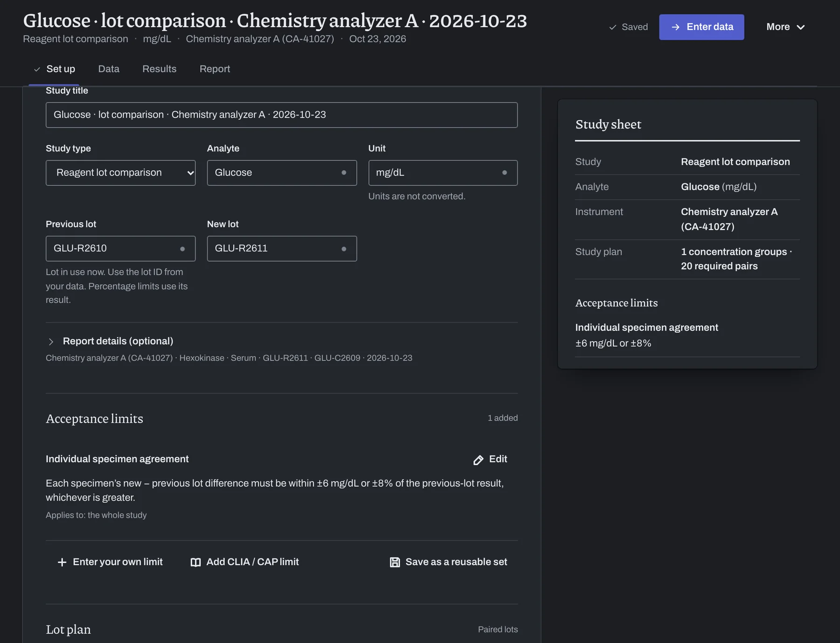Click the arrow icon in Enter data button
Screen dimensions: 840x643
point(675,27)
